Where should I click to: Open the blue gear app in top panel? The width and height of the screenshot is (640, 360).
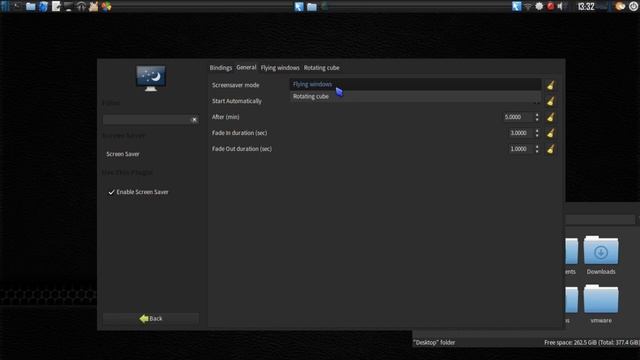pos(43,7)
